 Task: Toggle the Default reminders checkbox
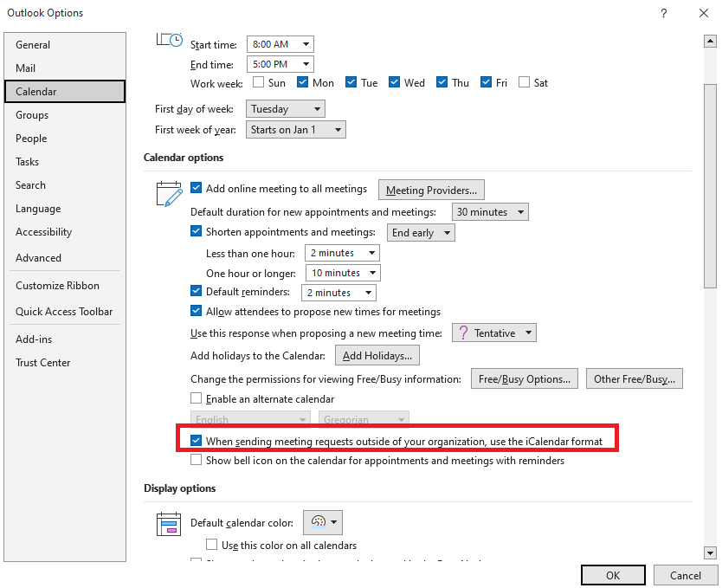pyautogui.click(x=197, y=291)
